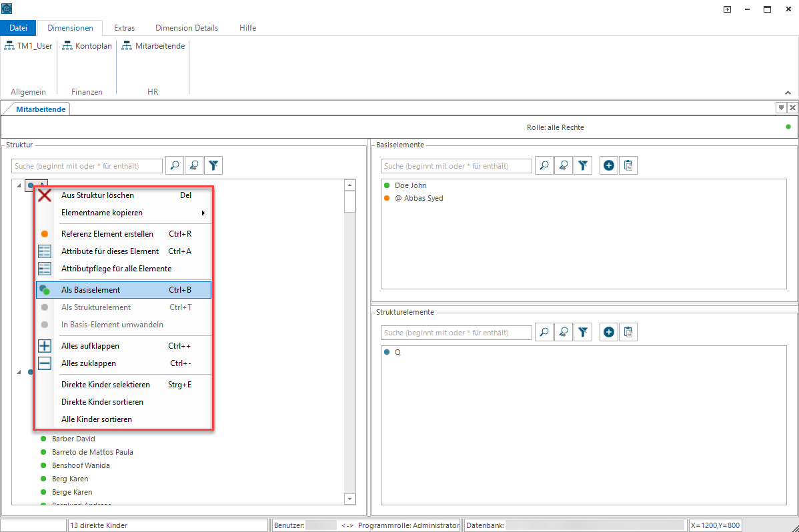This screenshot has height=532, width=799.
Task: Click the Attribute für dieses Element list icon
Action: 44,251
